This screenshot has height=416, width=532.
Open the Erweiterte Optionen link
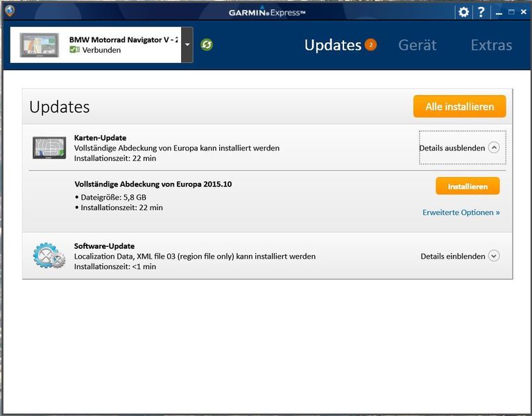[x=461, y=212]
